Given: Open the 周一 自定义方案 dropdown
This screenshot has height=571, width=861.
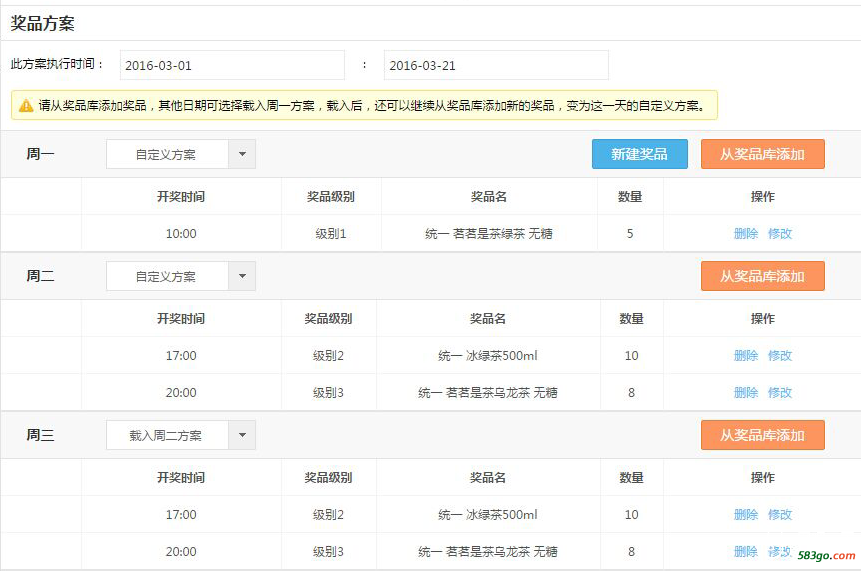Looking at the screenshot, I should (181, 154).
